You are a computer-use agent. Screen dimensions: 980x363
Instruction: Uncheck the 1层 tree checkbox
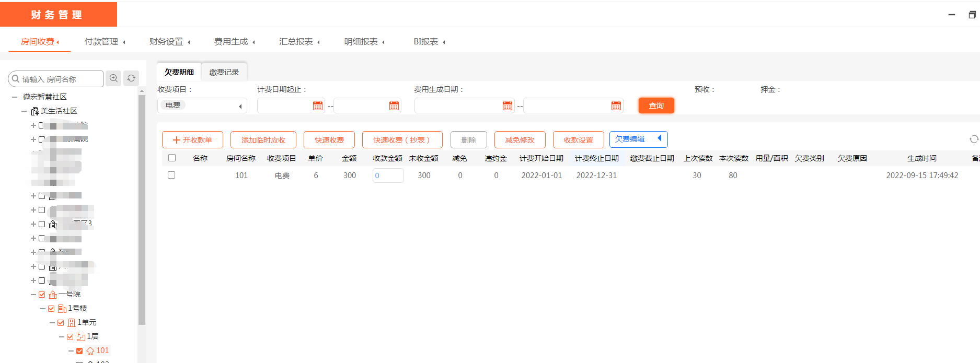click(x=70, y=337)
